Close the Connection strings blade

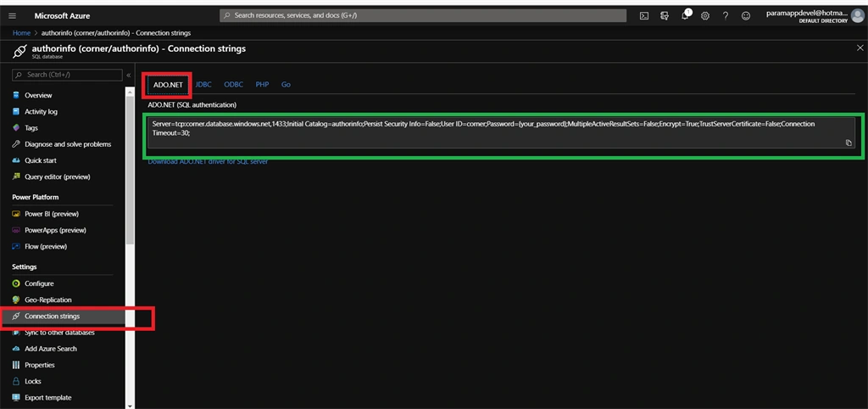(x=860, y=48)
